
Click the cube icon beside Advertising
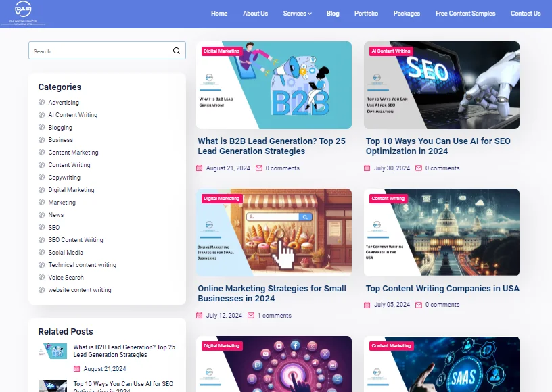click(x=41, y=102)
